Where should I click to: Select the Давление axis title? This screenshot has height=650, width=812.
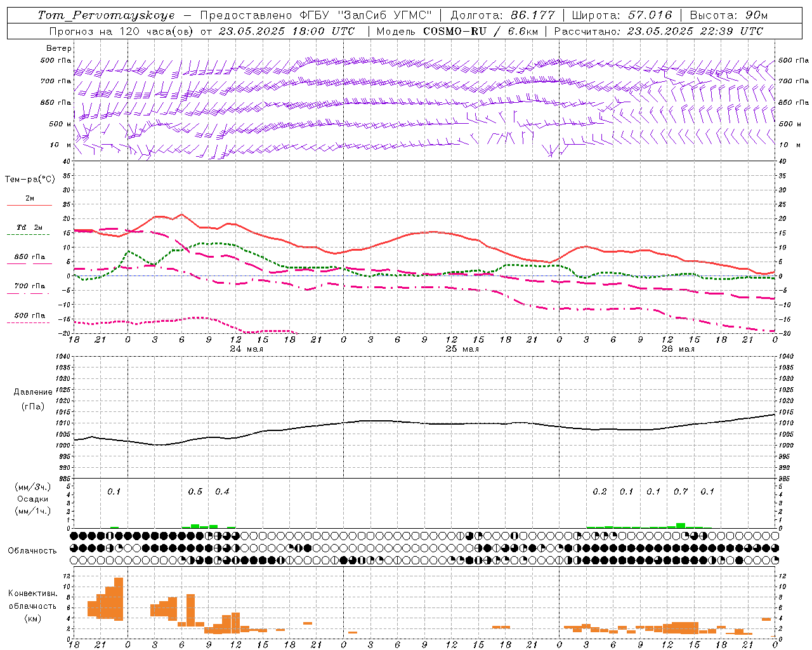pos(33,392)
